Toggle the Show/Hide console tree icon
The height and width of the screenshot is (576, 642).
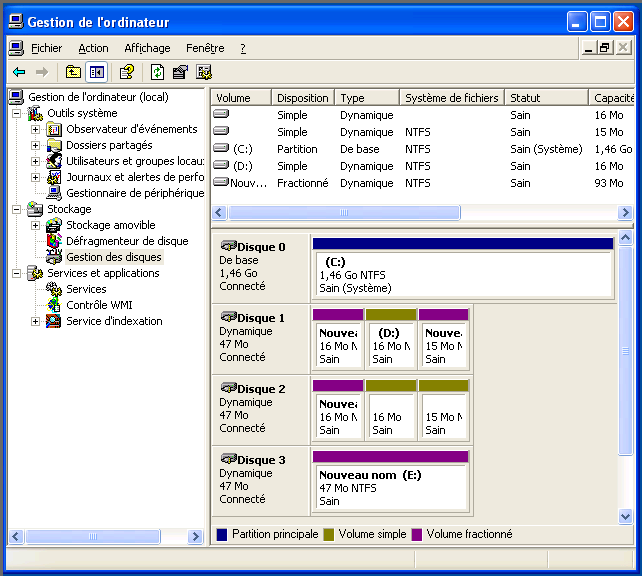(x=97, y=72)
